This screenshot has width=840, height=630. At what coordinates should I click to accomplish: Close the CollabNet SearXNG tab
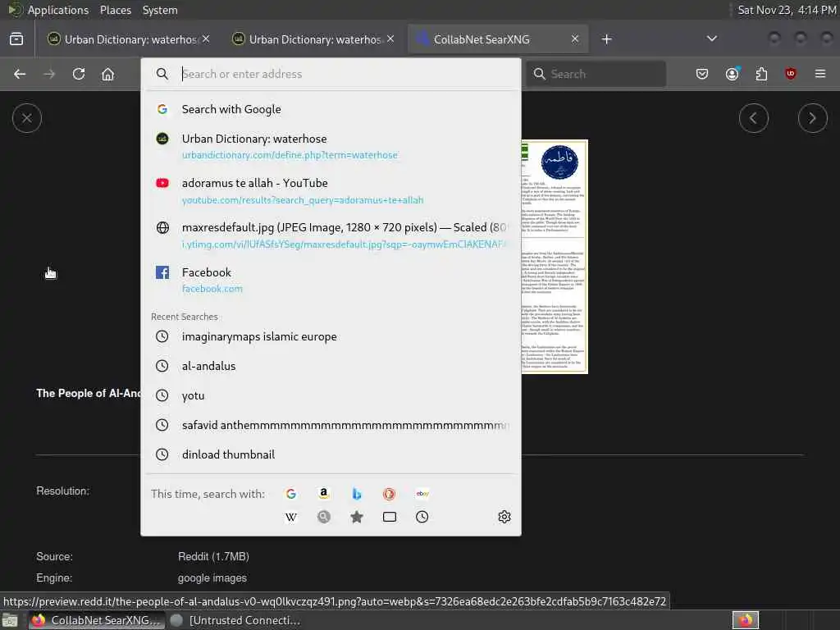[575, 39]
